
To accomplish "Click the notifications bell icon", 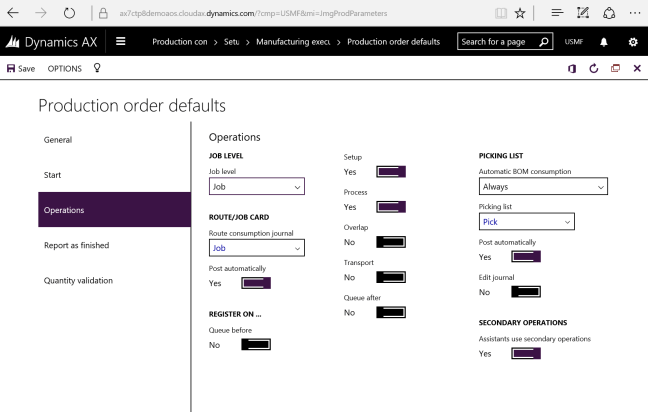I will pyautogui.click(x=604, y=42).
